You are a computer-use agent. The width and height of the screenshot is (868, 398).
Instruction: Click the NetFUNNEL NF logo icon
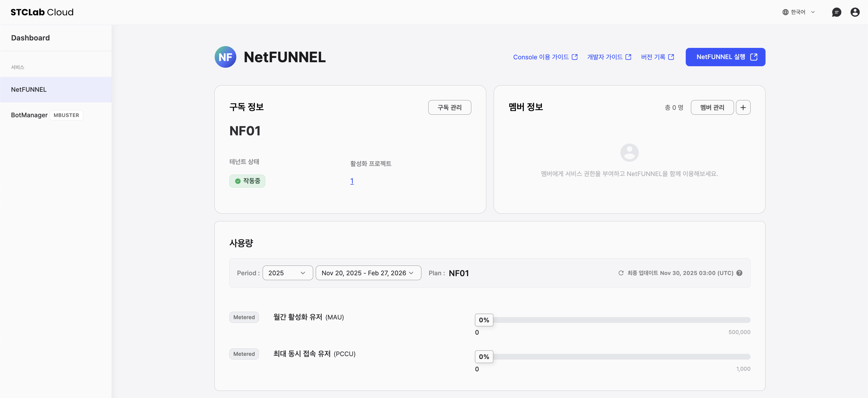pyautogui.click(x=225, y=56)
